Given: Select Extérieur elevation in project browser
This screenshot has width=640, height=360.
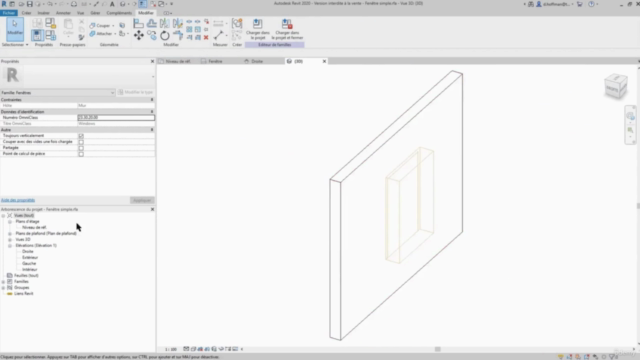Looking at the screenshot, I should pos(30,258).
